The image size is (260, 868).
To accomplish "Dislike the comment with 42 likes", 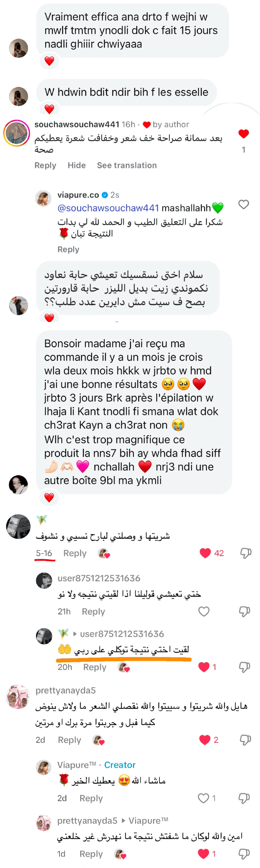I will (x=246, y=553).
